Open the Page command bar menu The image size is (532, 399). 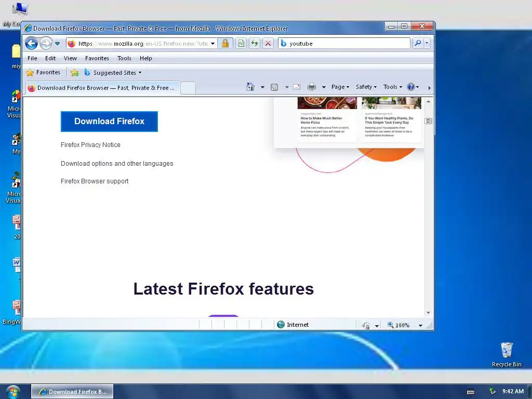[340, 87]
